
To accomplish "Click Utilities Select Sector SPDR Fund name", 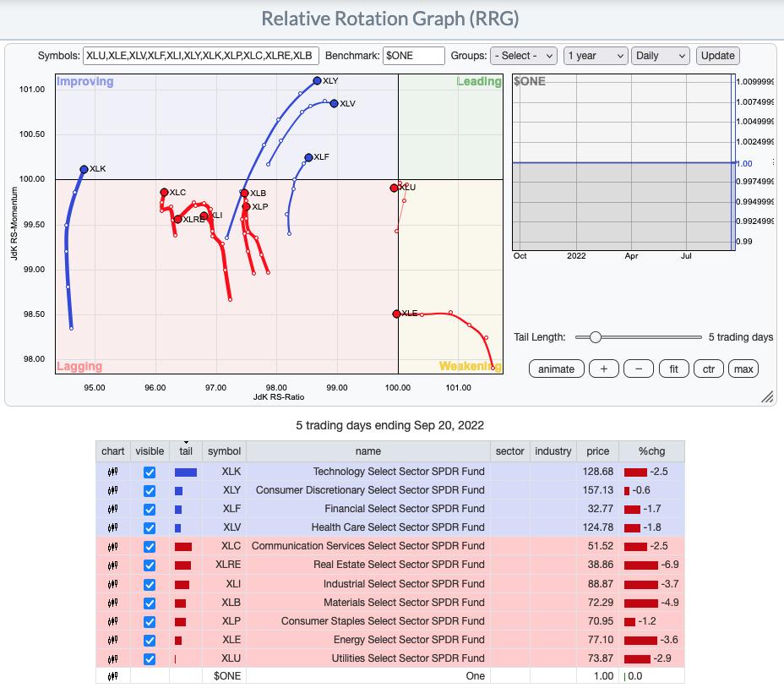I will click(x=408, y=658).
